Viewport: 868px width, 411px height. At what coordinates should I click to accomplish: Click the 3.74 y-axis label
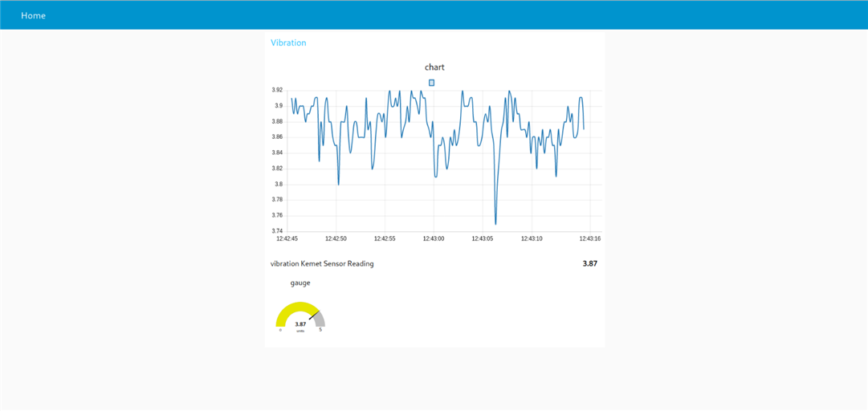pos(277,231)
